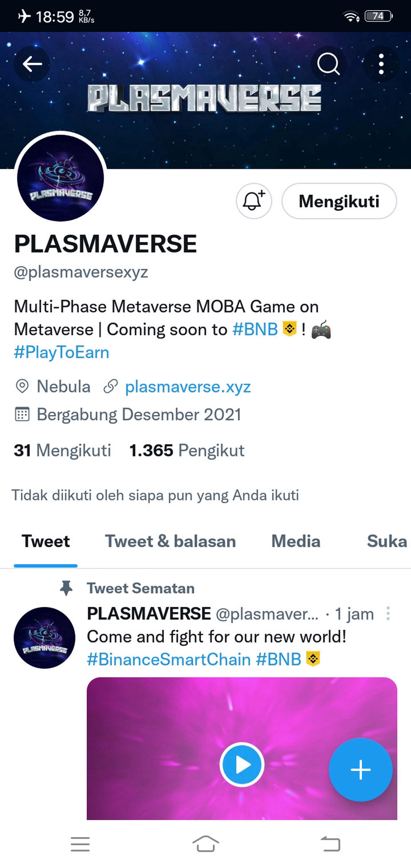Open the #PlayToEarn hashtag
The image size is (411, 868).
[62, 352]
